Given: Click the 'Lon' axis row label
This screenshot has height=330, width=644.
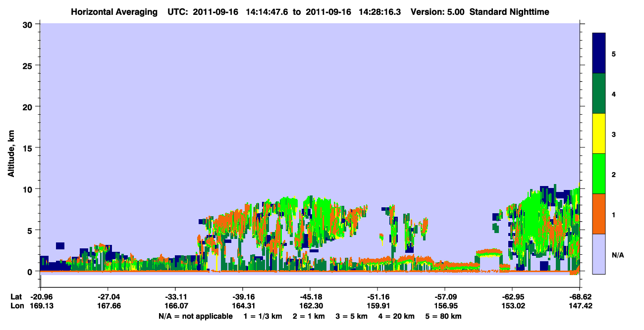Looking at the screenshot, I should (x=17, y=306).
